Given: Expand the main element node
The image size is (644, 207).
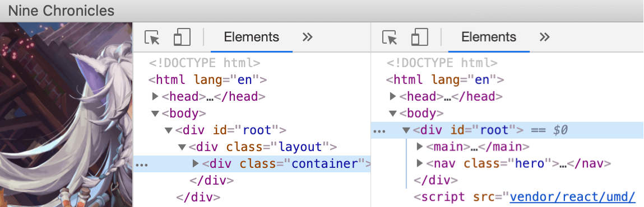Looking at the screenshot, I should click(419, 147).
